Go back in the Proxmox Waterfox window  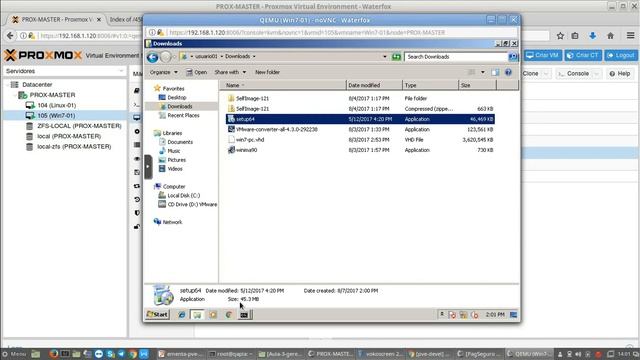(10, 36)
